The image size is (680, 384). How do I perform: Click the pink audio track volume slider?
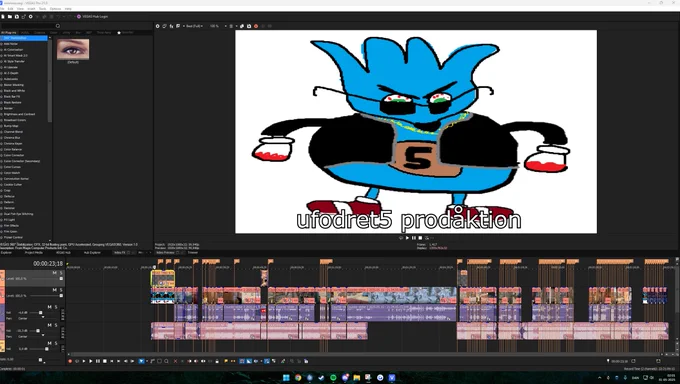38,331
